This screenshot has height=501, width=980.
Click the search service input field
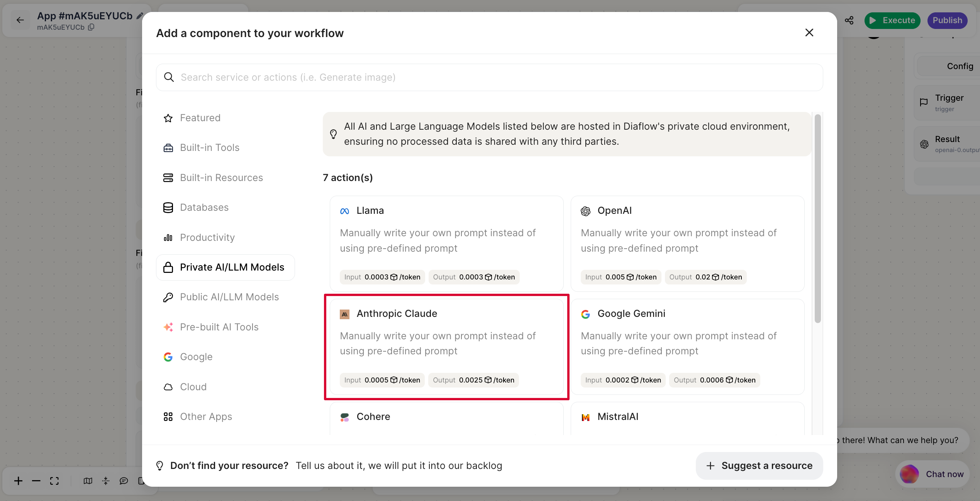[489, 78]
